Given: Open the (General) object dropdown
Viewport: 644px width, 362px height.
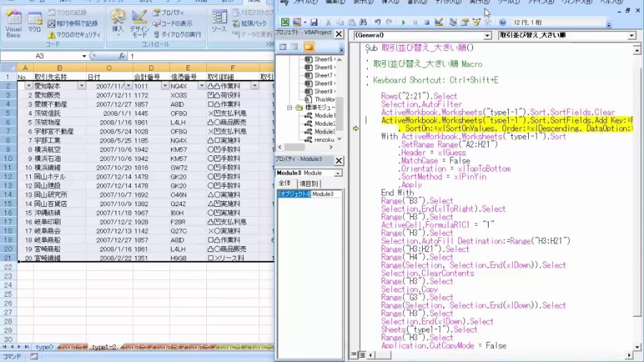Looking at the screenshot, I should click(x=487, y=36).
